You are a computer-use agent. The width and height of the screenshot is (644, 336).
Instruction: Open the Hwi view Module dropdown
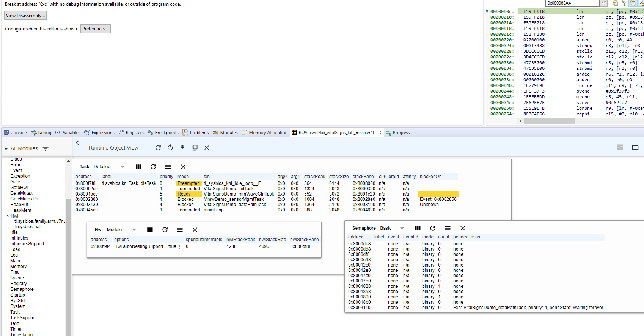pyautogui.click(x=121, y=230)
